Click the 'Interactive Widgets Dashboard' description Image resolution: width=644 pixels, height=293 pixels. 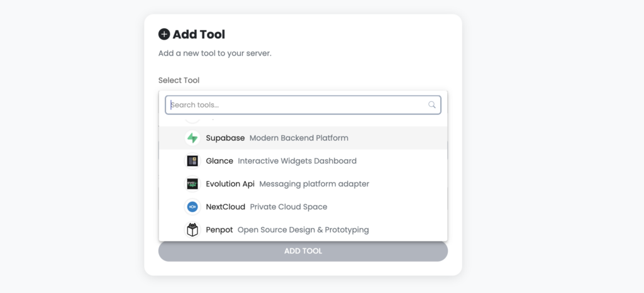(297, 161)
